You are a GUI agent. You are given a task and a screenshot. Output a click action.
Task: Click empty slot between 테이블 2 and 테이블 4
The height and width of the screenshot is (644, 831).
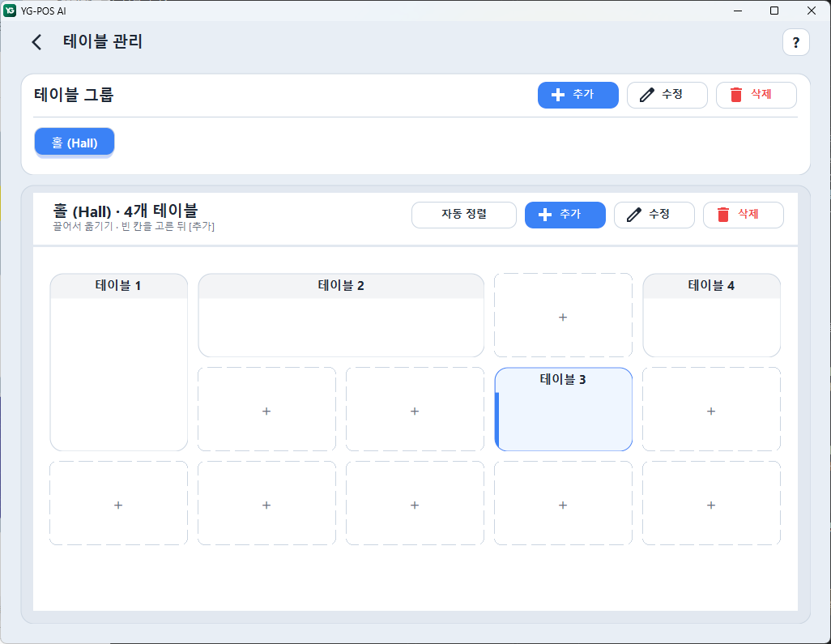coord(563,315)
